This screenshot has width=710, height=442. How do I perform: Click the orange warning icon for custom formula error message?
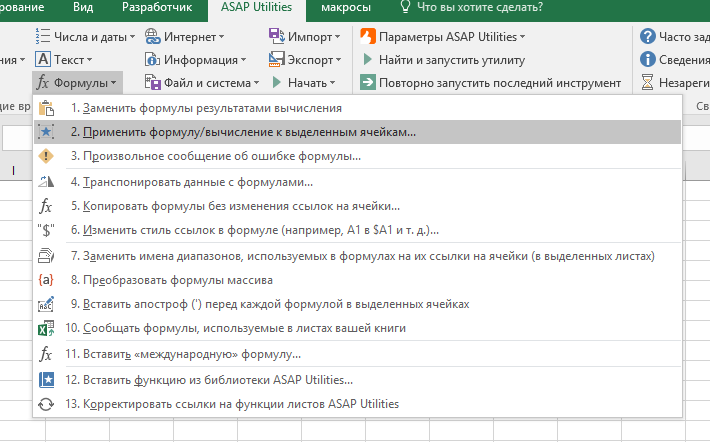pyautogui.click(x=46, y=156)
